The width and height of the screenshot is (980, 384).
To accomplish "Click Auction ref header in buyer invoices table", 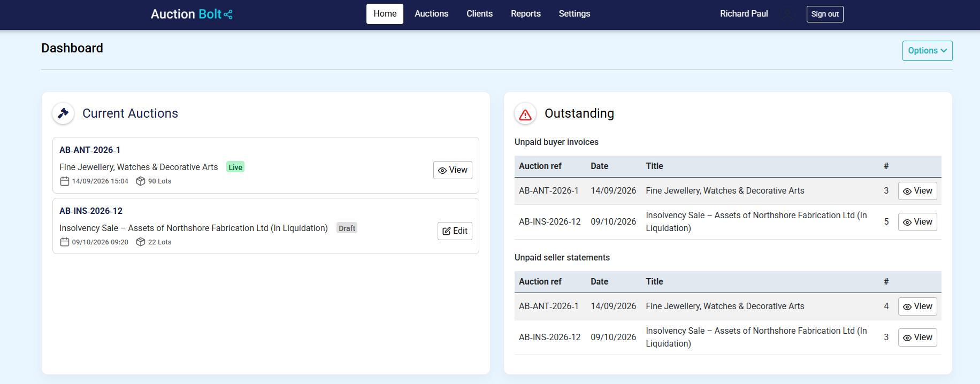I will 540,166.
